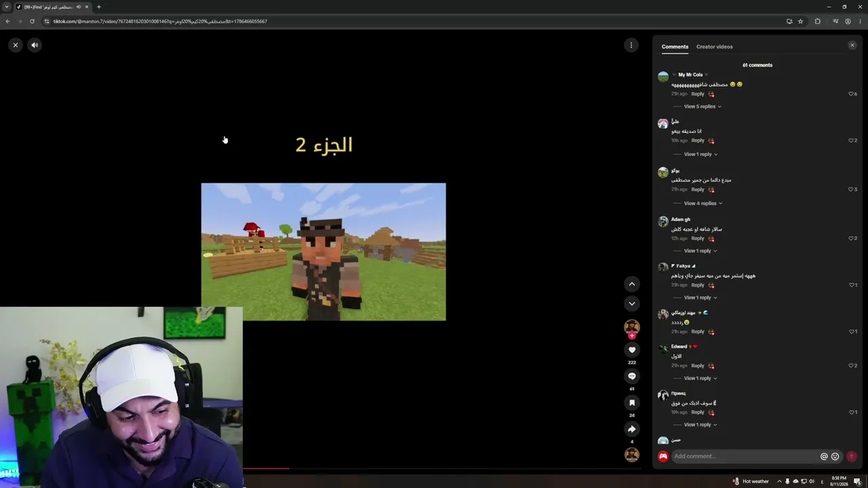Like the انا صديقه بيغو comment
868x488 pixels.
click(x=851, y=140)
